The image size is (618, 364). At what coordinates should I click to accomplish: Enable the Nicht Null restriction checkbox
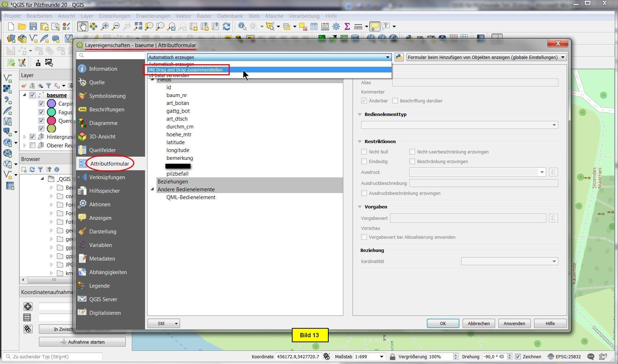pyautogui.click(x=364, y=152)
